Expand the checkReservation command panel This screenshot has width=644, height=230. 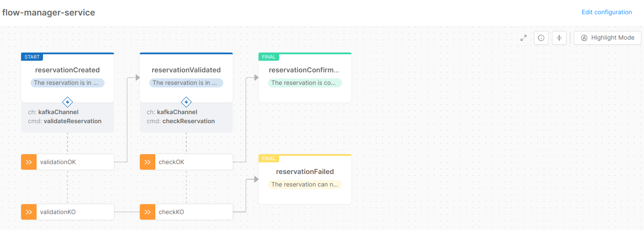pos(186,117)
